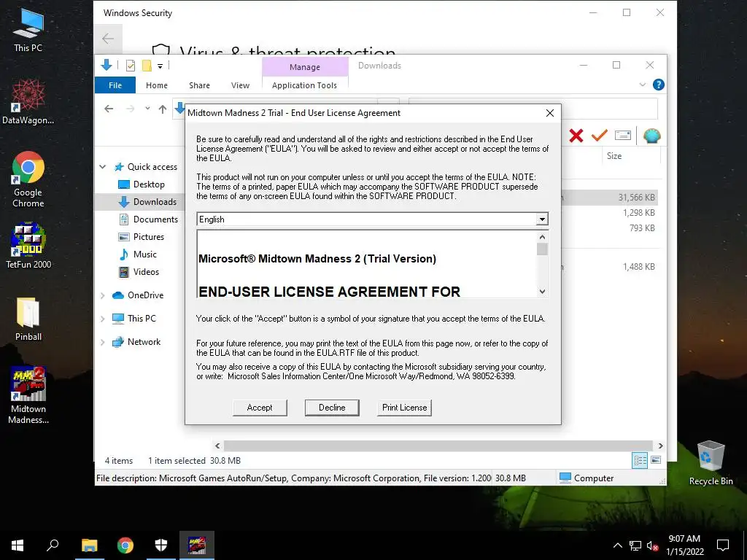Image resolution: width=747 pixels, height=560 pixels.
Task: Open taskbar search magnifier
Action: [x=53, y=545]
